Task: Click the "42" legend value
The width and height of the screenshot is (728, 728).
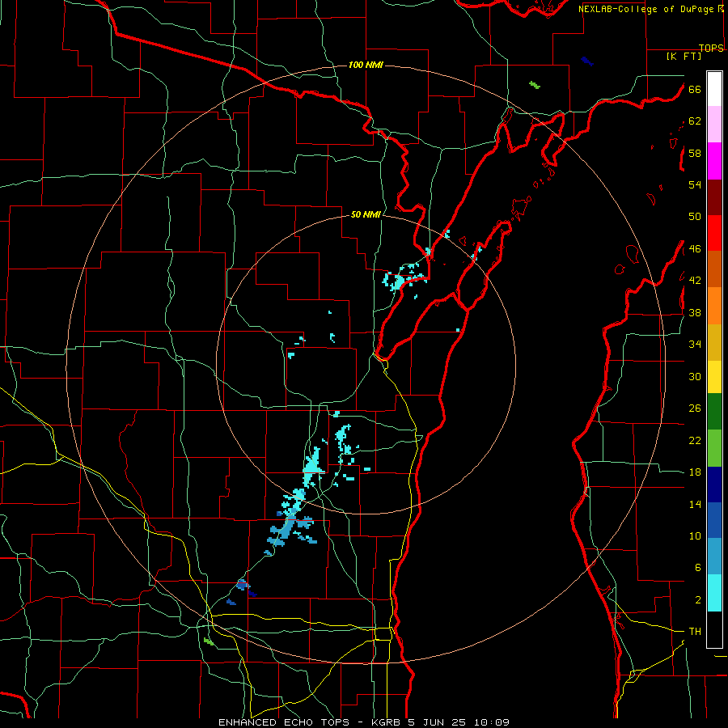Action: click(695, 281)
